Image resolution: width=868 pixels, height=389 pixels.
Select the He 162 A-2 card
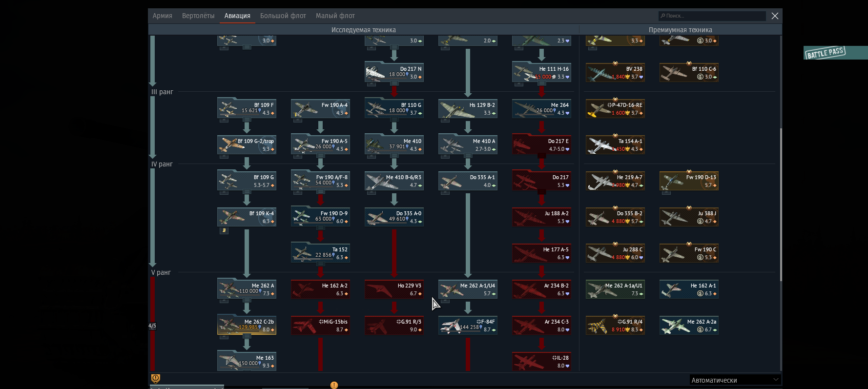pos(320,289)
